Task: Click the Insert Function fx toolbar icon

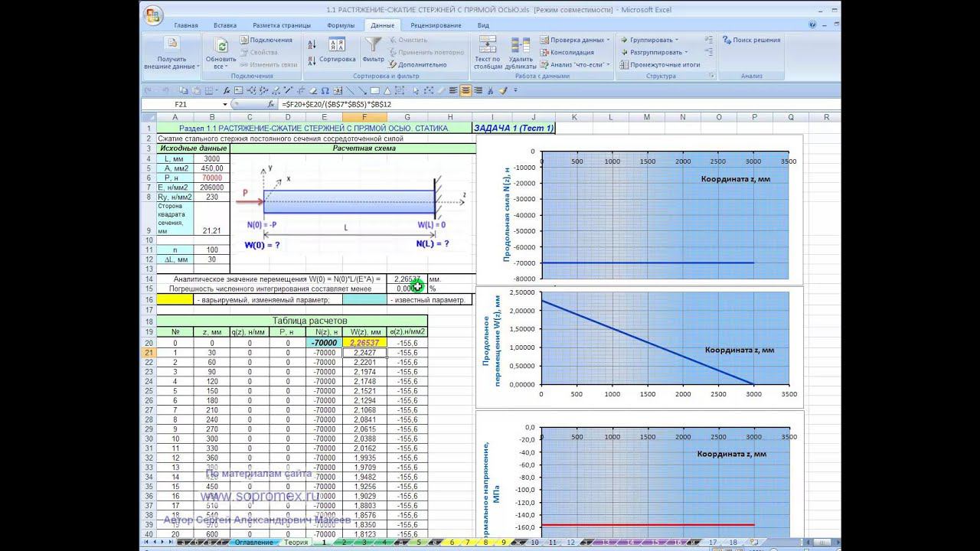Action: pos(227,90)
